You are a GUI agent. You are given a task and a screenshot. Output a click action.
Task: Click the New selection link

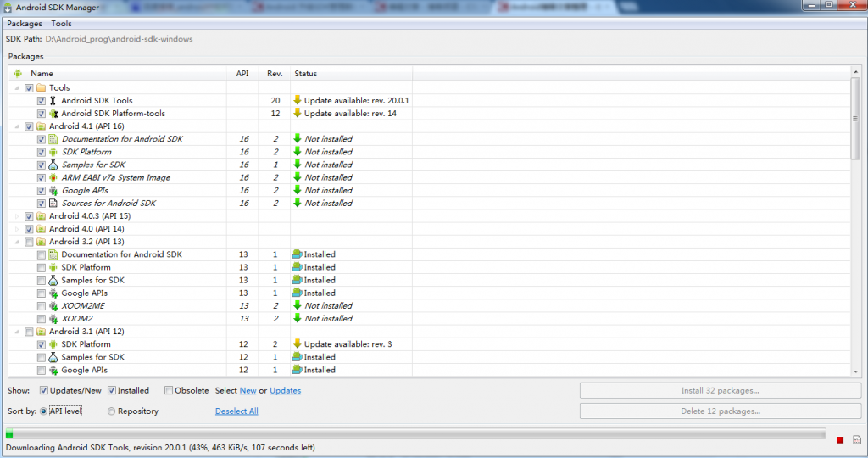248,390
